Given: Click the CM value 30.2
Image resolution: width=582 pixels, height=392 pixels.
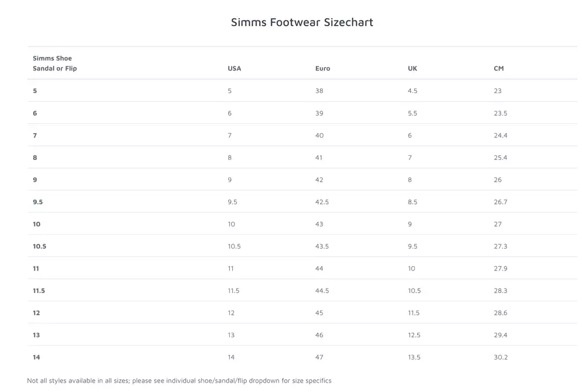Looking at the screenshot, I should (501, 357).
